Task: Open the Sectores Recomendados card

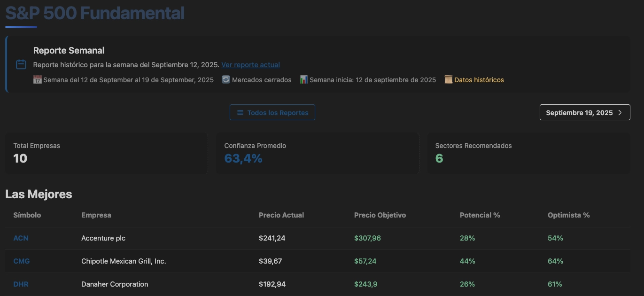Action: (x=528, y=153)
